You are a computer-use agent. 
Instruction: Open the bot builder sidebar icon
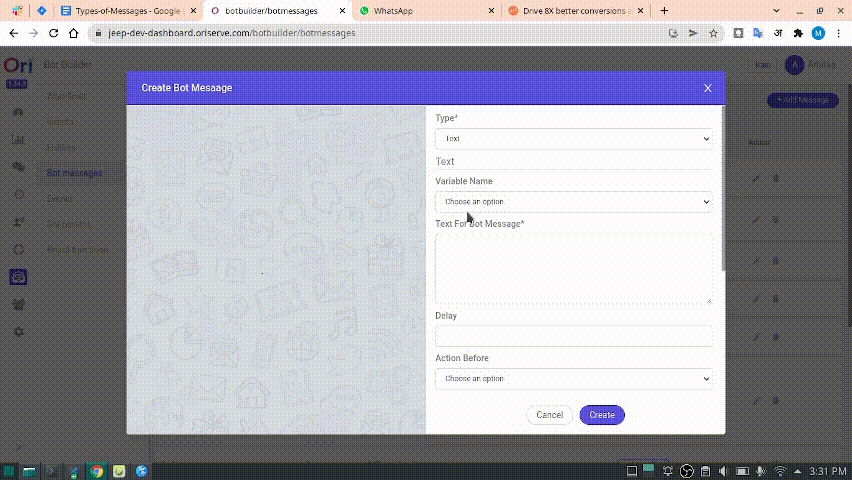[x=18, y=277]
